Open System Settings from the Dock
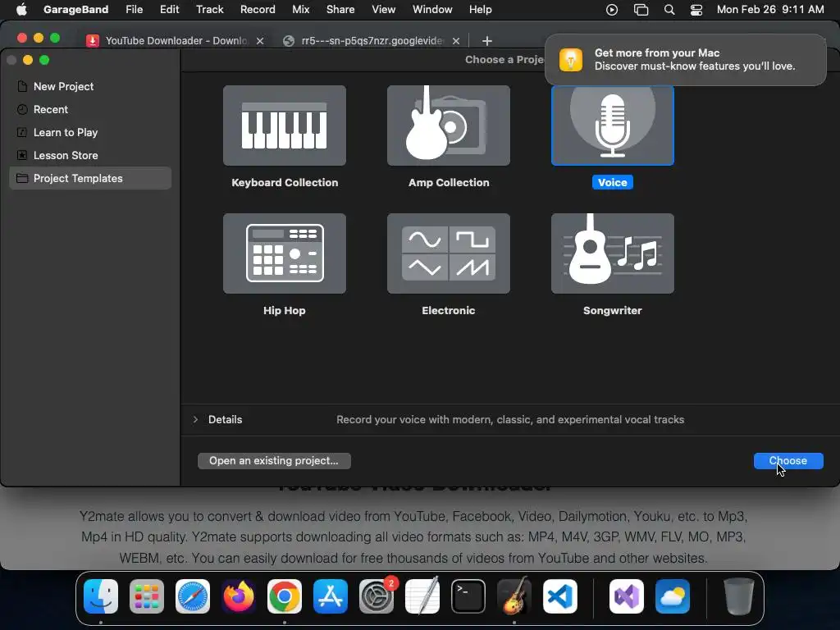 (377, 596)
